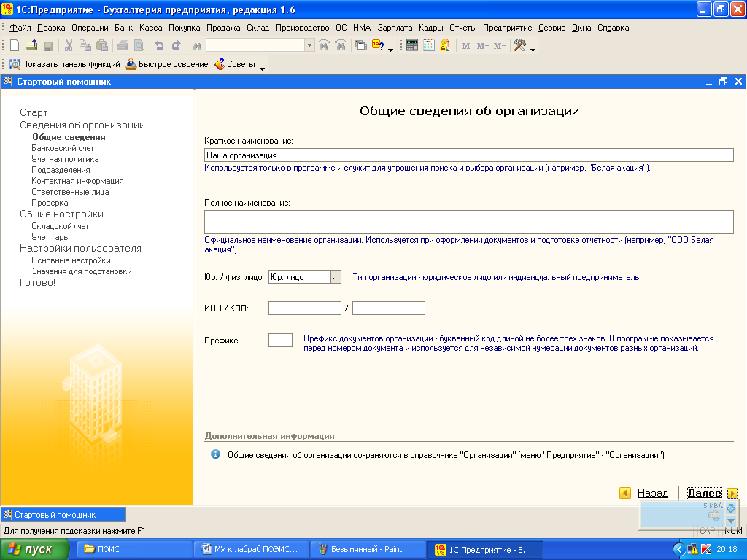
Task: Open the Calculator icon in toolbar
Action: point(412,46)
